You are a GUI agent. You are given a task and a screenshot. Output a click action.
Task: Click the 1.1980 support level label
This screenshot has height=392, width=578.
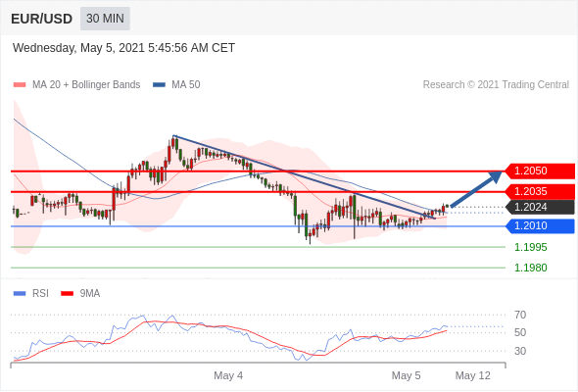tap(530, 268)
